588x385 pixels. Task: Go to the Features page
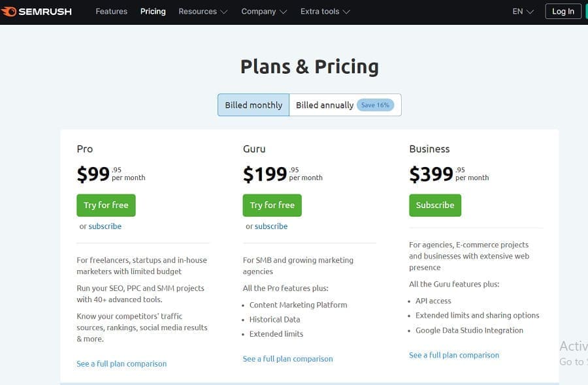[111, 12]
